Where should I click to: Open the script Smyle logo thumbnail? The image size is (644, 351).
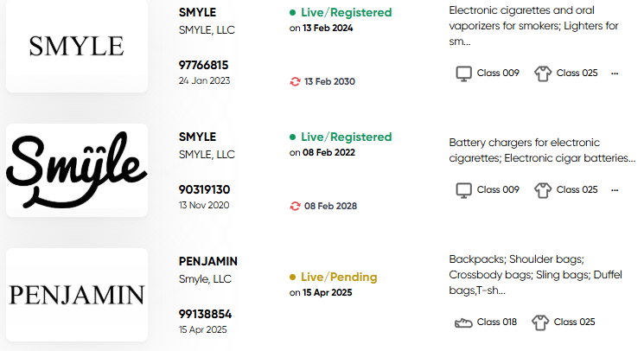coord(77,170)
